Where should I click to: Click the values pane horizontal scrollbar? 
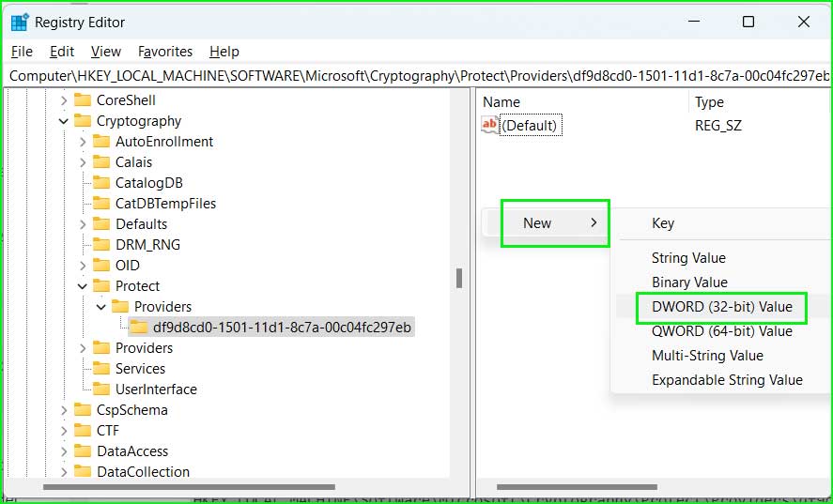pyautogui.click(x=577, y=487)
